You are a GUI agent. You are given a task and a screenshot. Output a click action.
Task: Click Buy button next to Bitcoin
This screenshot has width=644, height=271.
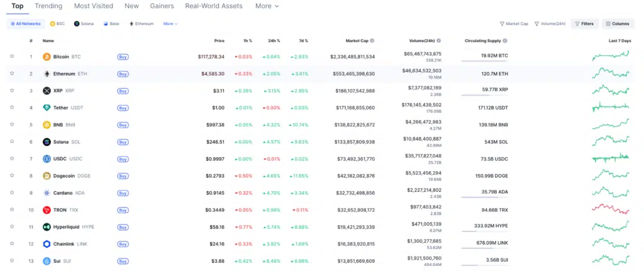(x=123, y=57)
